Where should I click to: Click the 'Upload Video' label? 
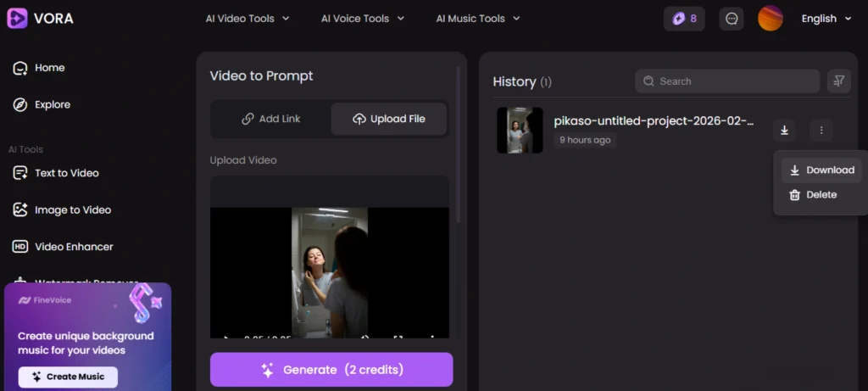[x=243, y=160]
